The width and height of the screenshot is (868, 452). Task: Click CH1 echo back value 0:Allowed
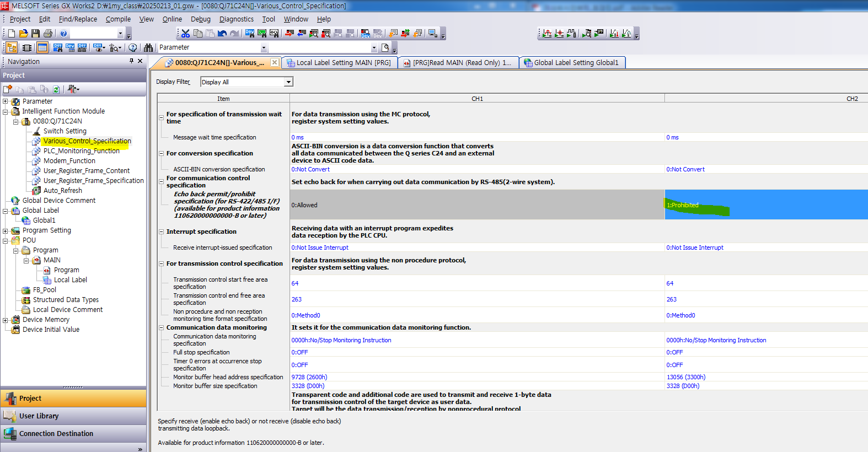[x=477, y=205]
